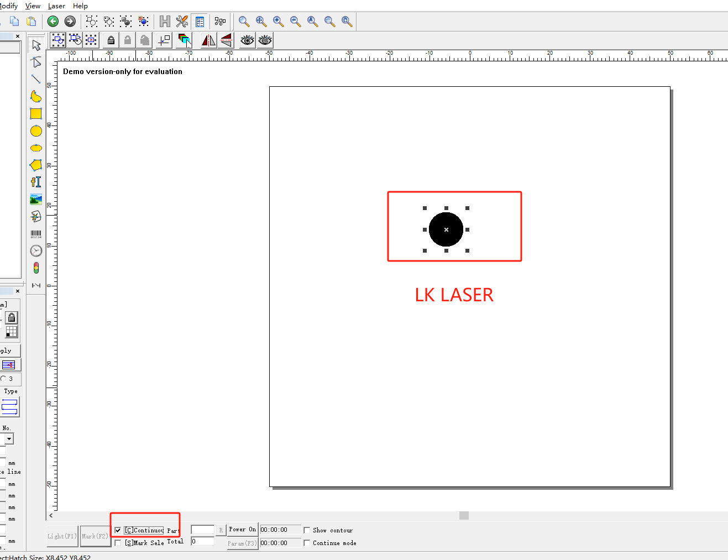The height and width of the screenshot is (560, 728).
Task: Expand the pen No. dropdown
Action: tap(9, 439)
